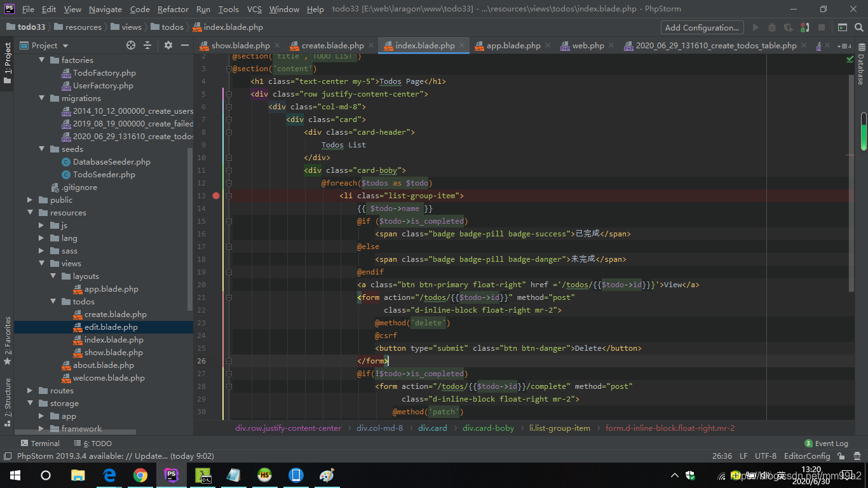Click li.list-group-item in bottom breadcrumb
Viewport: 868px width, 488px height.
click(560, 428)
